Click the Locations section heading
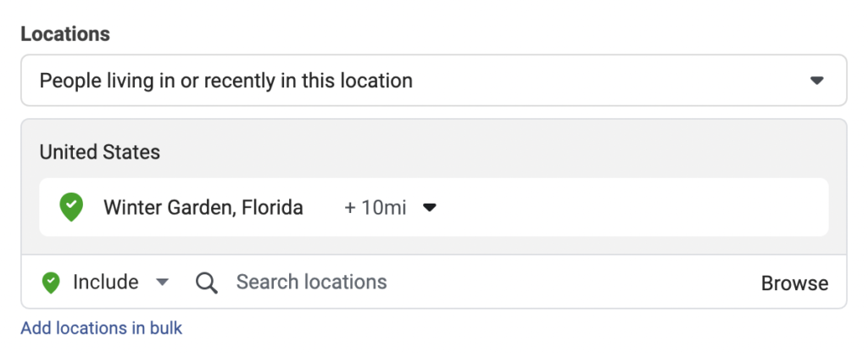Screen dimensions: 868x353 65,35
